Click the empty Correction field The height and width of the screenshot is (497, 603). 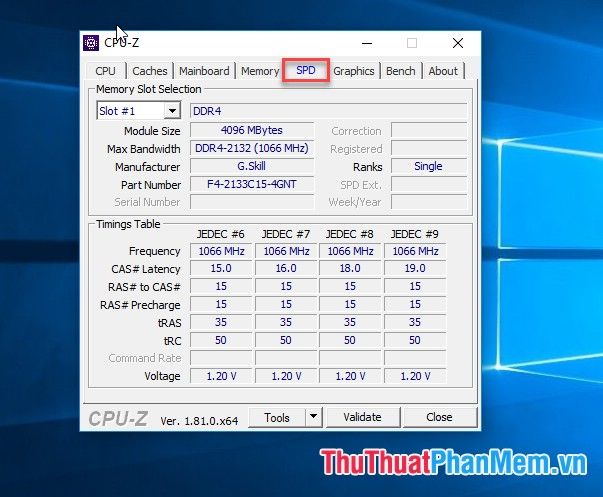[429, 130]
